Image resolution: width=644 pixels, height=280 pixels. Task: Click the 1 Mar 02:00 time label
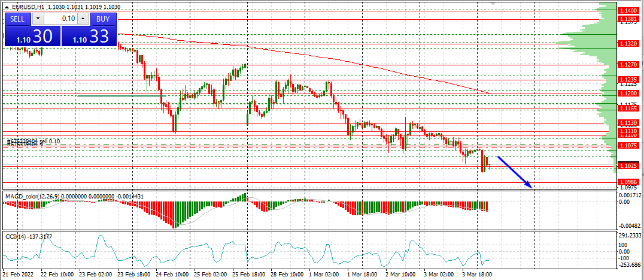point(325,274)
